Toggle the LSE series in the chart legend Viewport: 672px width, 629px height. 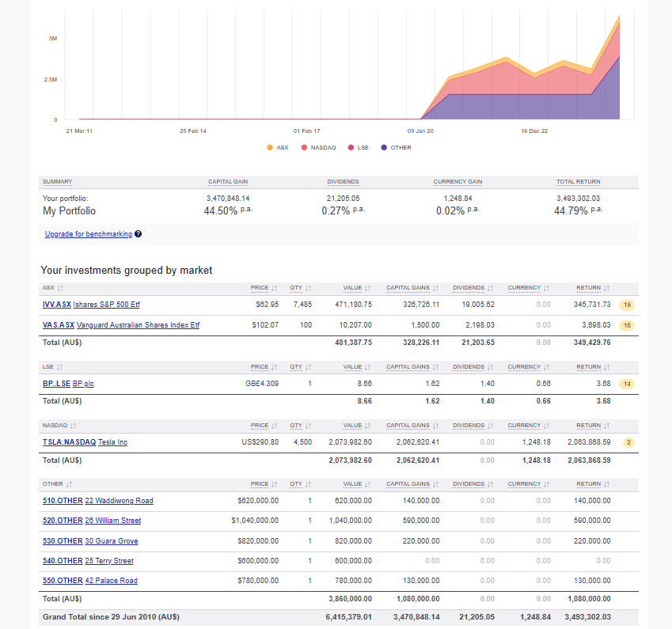(x=359, y=147)
